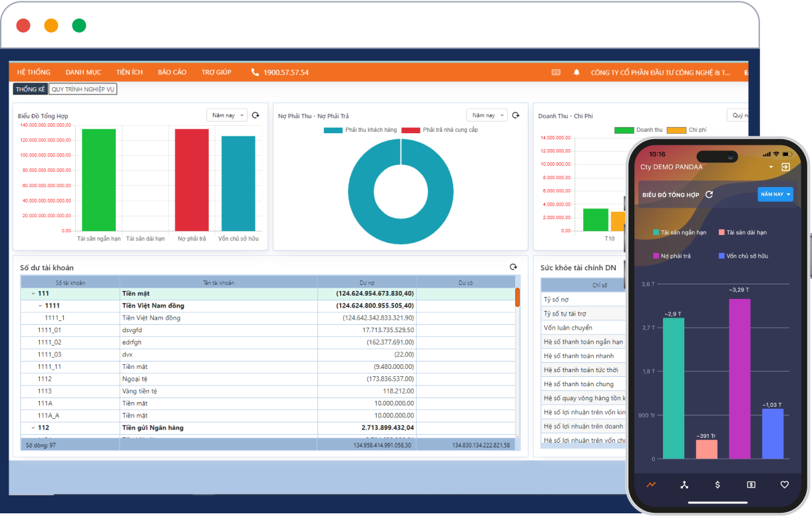Viewport: 812px width, 516px height.
Task: Refresh the Nợ Phải Thu - Nợ Phải Trả chart
Action: point(515,115)
